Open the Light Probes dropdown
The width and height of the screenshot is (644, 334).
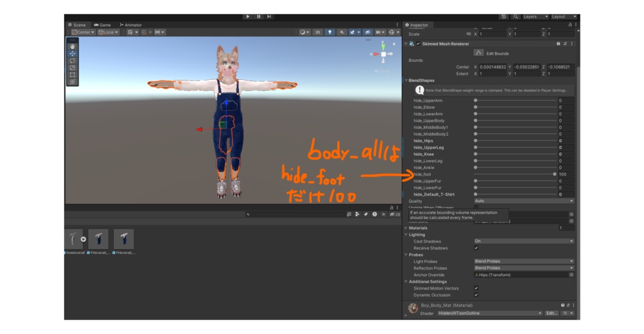(524, 261)
